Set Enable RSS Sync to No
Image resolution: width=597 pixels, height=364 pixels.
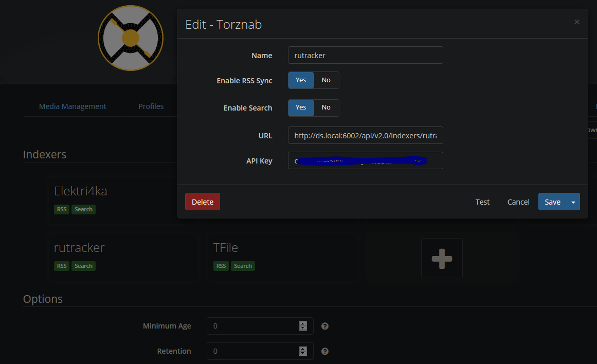click(326, 80)
